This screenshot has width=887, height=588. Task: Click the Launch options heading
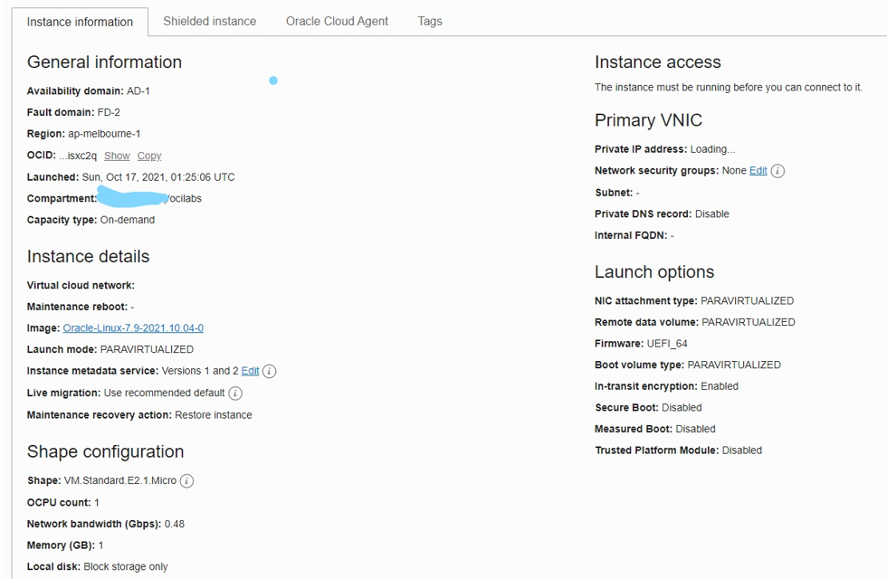tap(654, 272)
